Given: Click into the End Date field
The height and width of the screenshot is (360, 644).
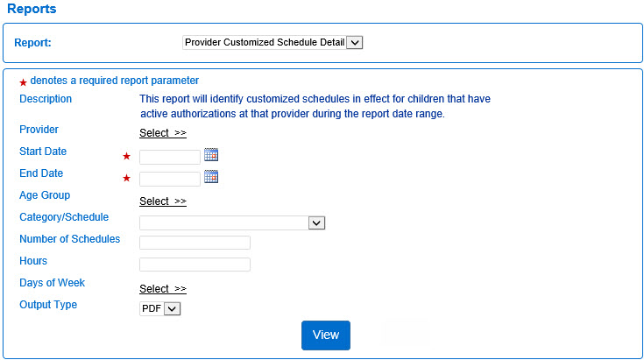Looking at the screenshot, I should [170, 180].
